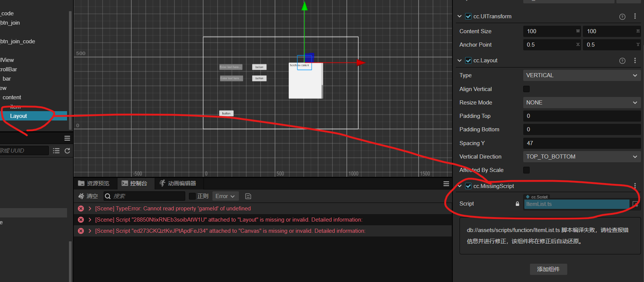
Task: Focus the hierarchy UUID search field
Action: [24, 151]
